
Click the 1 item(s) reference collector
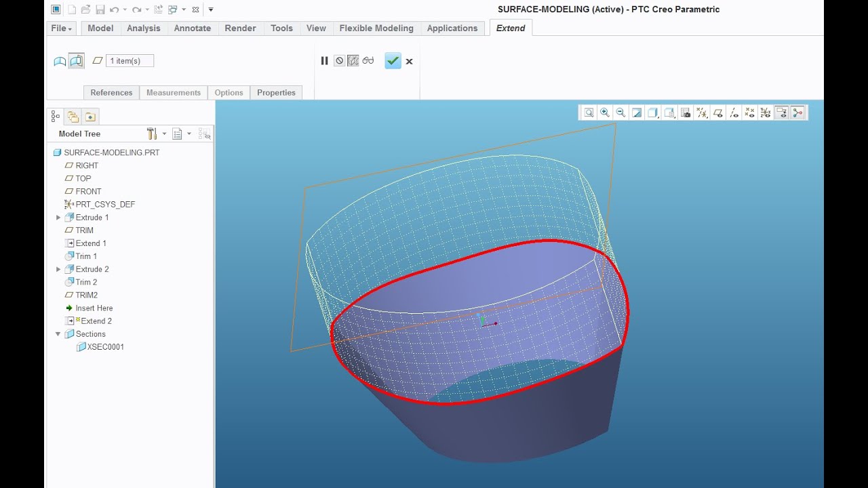[130, 61]
